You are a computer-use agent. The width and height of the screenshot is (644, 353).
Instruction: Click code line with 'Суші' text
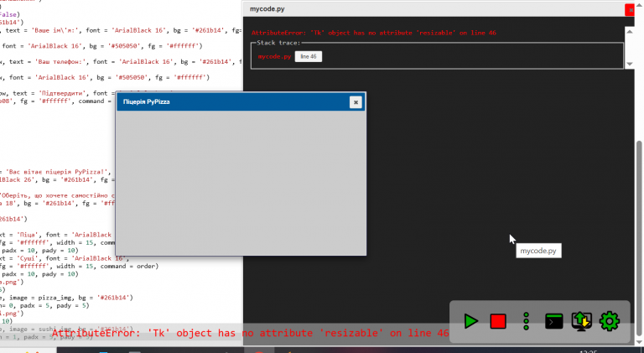click(65, 258)
